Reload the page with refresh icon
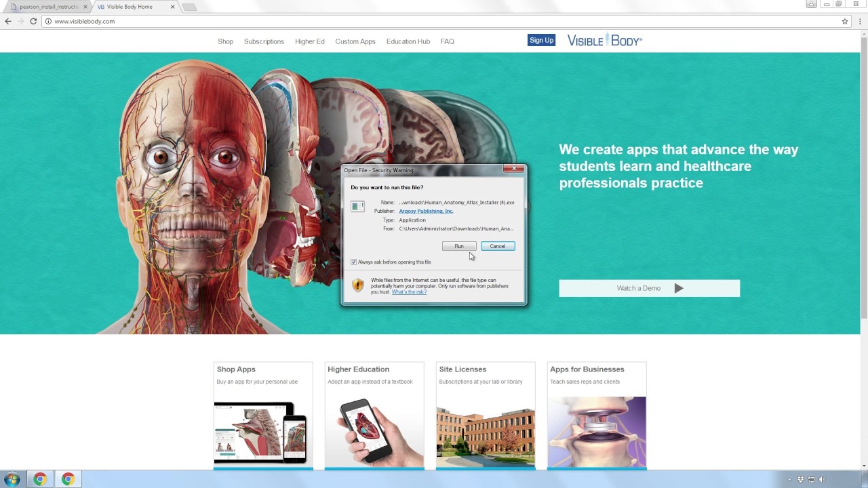Viewport: 868px width, 488px height. [x=33, y=21]
